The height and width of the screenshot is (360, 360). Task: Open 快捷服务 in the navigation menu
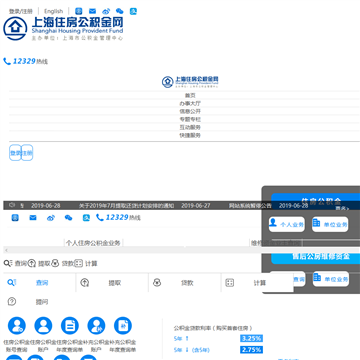tap(190, 135)
